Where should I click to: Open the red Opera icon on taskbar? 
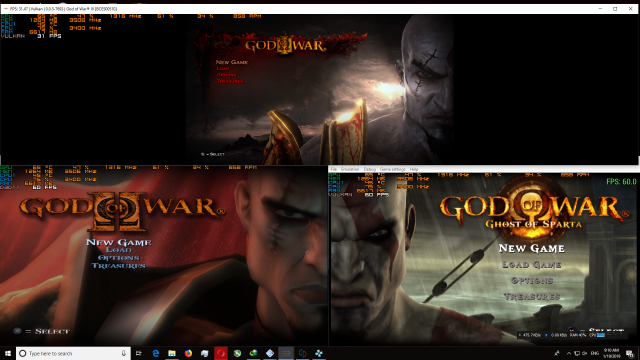[221, 353]
